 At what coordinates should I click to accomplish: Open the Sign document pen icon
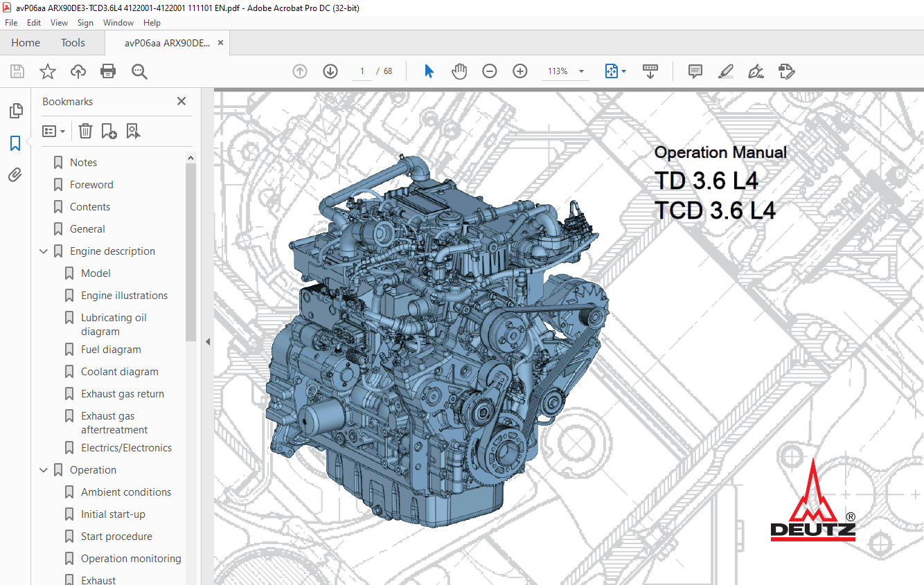[756, 71]
